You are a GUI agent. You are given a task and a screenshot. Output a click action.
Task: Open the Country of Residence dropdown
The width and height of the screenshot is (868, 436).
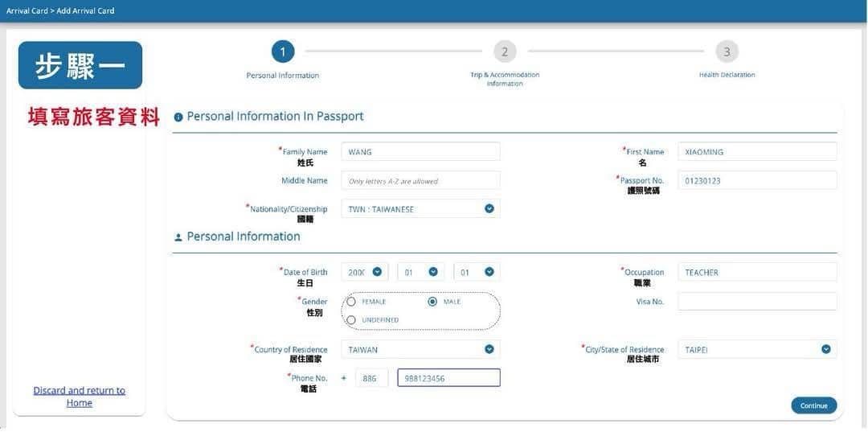click(x=420, y=350)
